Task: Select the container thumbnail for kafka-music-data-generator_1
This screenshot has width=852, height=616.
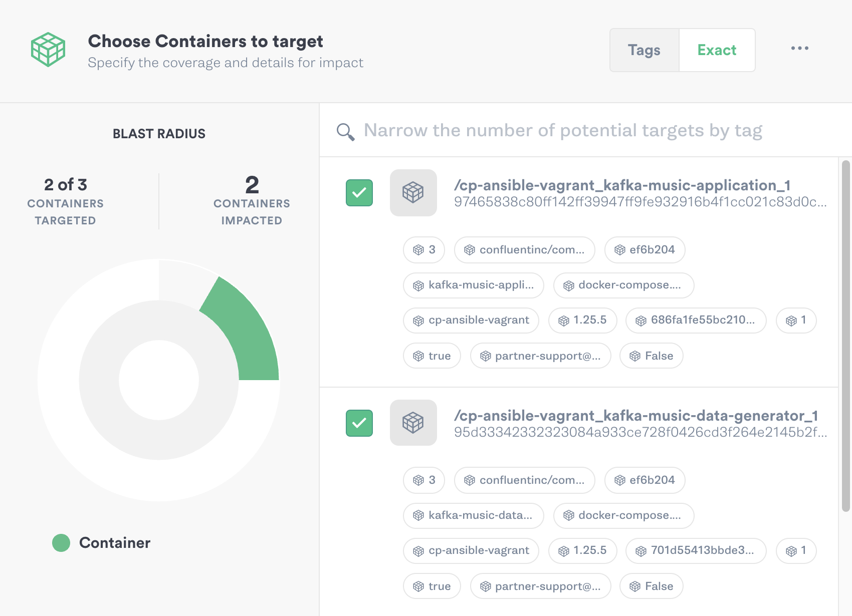Action: (x=413, y=423)
